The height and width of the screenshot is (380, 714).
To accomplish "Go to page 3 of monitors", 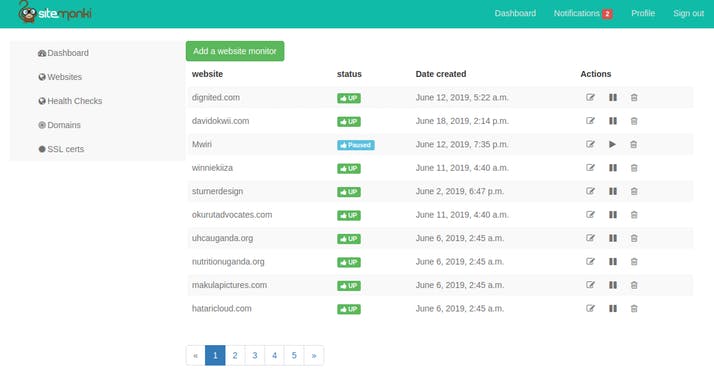I will click(255, 355).
